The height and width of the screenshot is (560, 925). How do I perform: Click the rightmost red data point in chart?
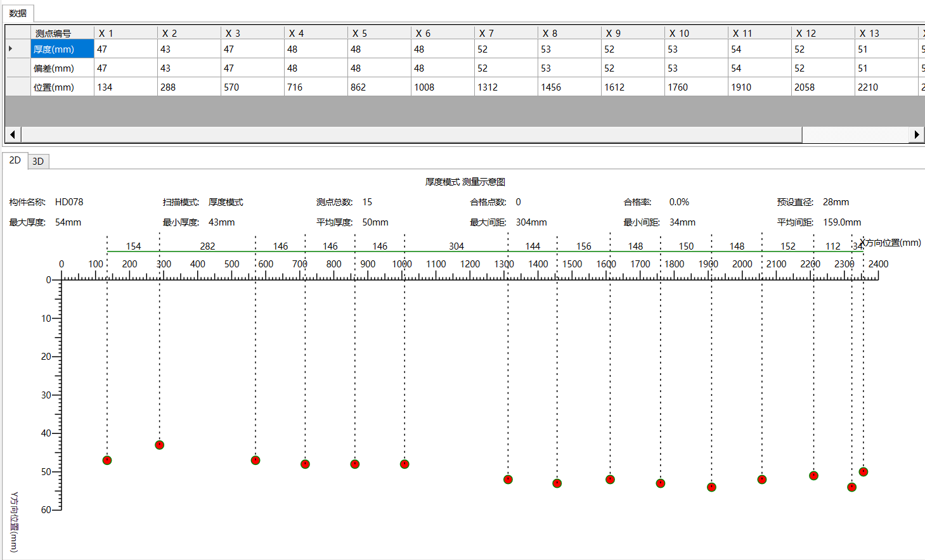[x=864, y=472]
